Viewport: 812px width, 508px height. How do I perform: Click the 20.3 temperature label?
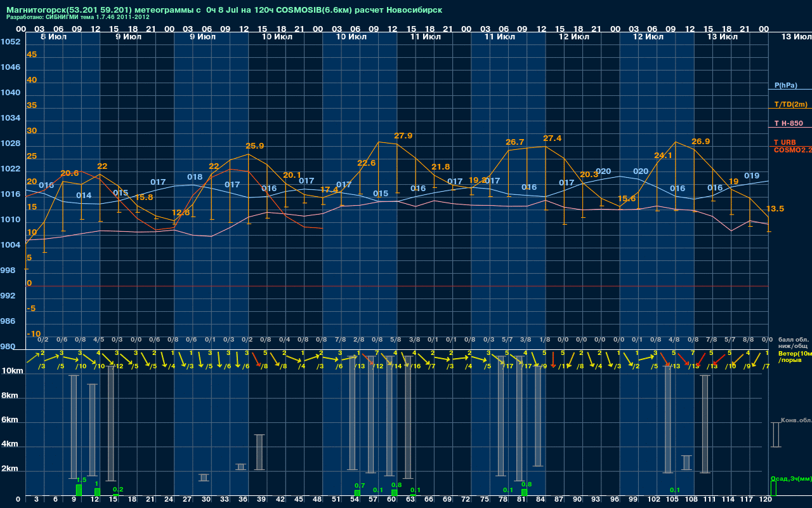click(x=589, y=175)
